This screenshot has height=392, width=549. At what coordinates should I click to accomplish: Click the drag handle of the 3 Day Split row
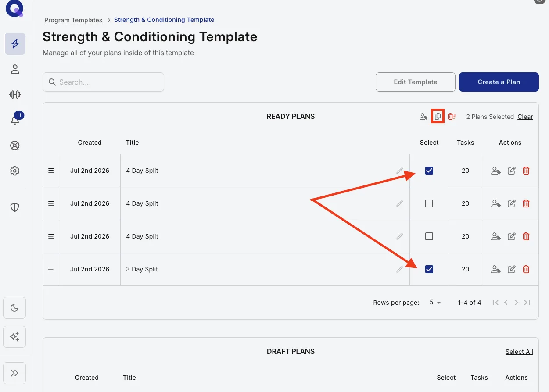[51, 269]
